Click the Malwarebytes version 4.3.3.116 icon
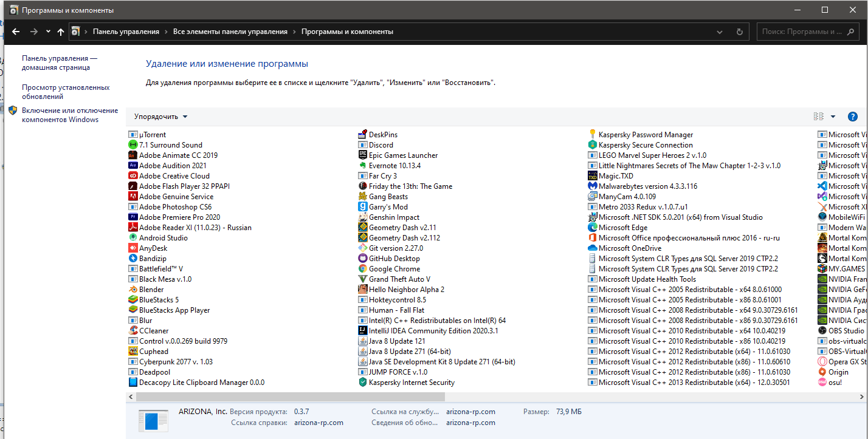Image resolution: width=868 pixels, height=439 pixels. [x=593, y=186]
